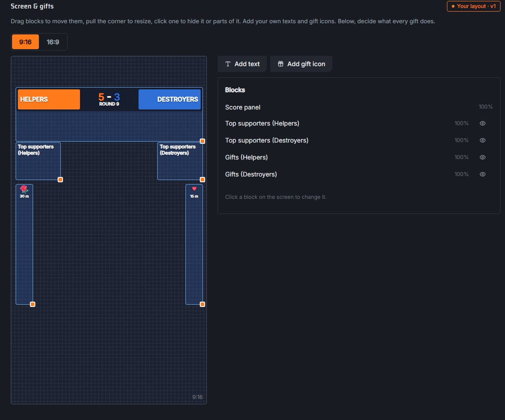Select Gifts (Helpers) row in Blocks list
The height and width of the screenshot is (420, 505).
359,157
